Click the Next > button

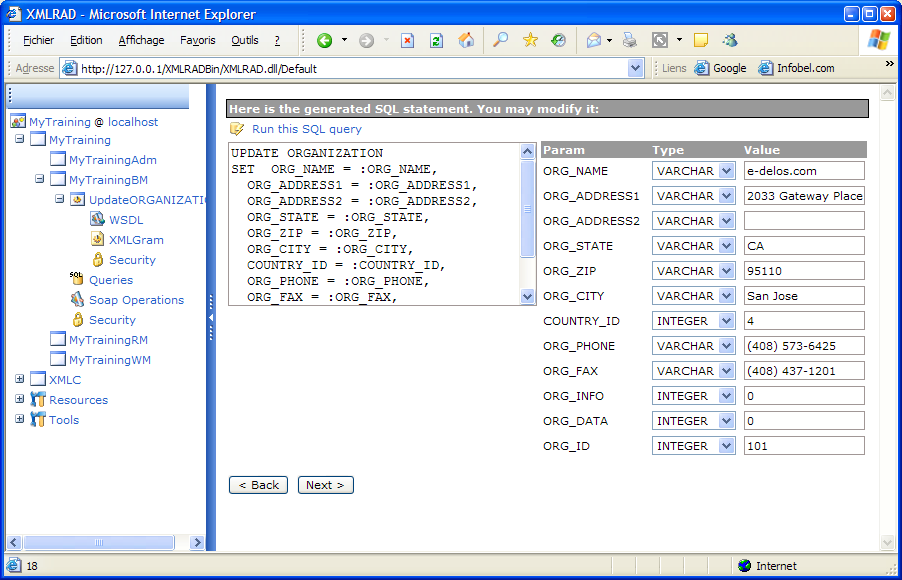click(325, 485)
